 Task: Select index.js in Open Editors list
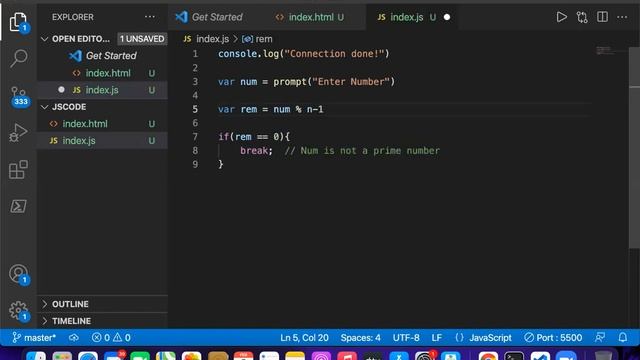point(102,90)
